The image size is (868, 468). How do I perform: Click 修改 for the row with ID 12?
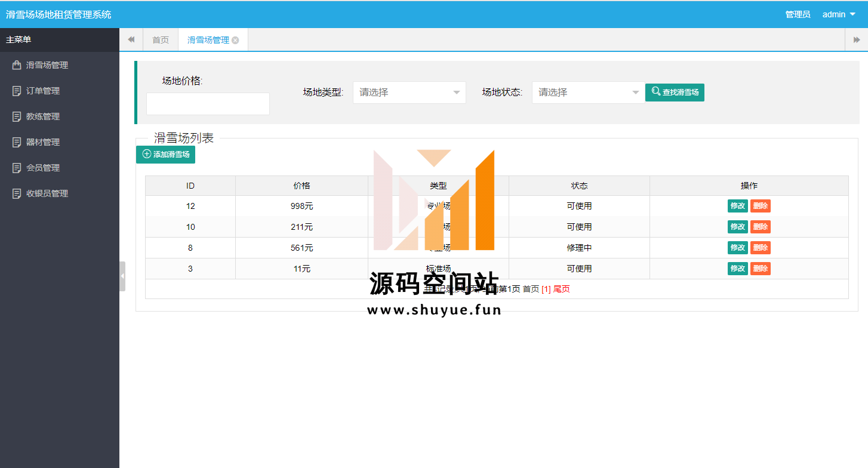pos(738,206)
